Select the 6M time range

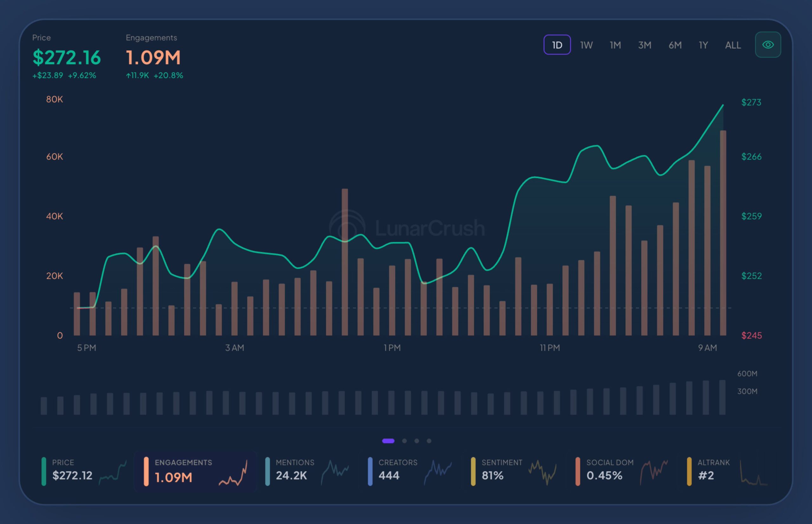pyautogui.click(x=674, y=44)
